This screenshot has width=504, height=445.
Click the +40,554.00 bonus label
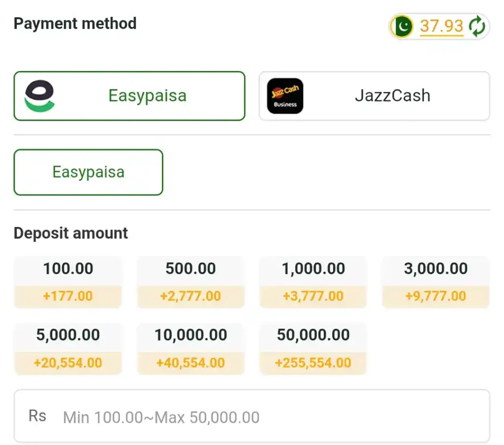pyautogui.click(x=190, y=363)
